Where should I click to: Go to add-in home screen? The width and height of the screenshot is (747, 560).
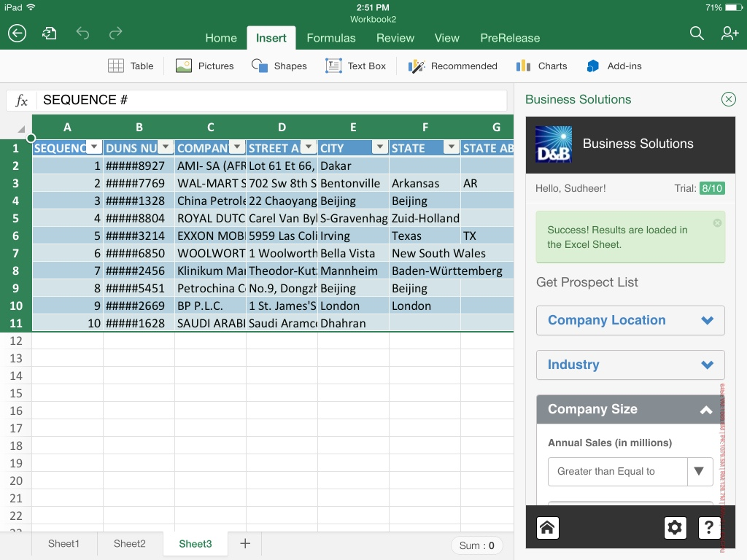(547, 528)
